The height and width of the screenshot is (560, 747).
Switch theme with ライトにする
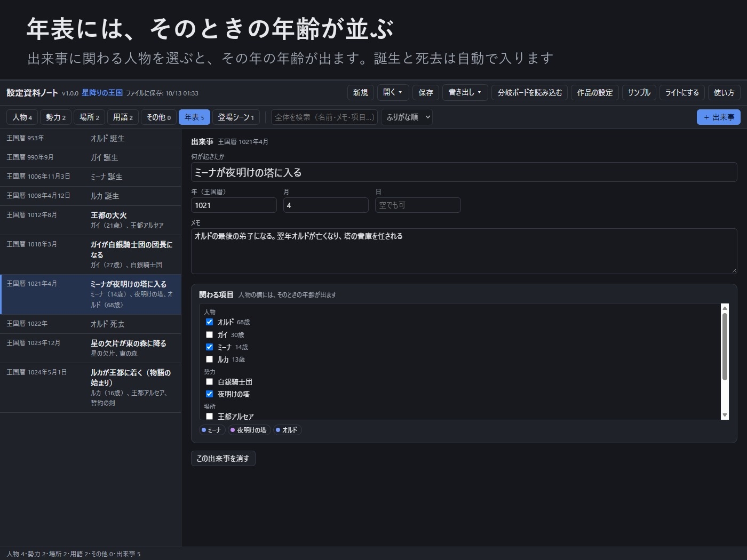(x=682, y=92)
